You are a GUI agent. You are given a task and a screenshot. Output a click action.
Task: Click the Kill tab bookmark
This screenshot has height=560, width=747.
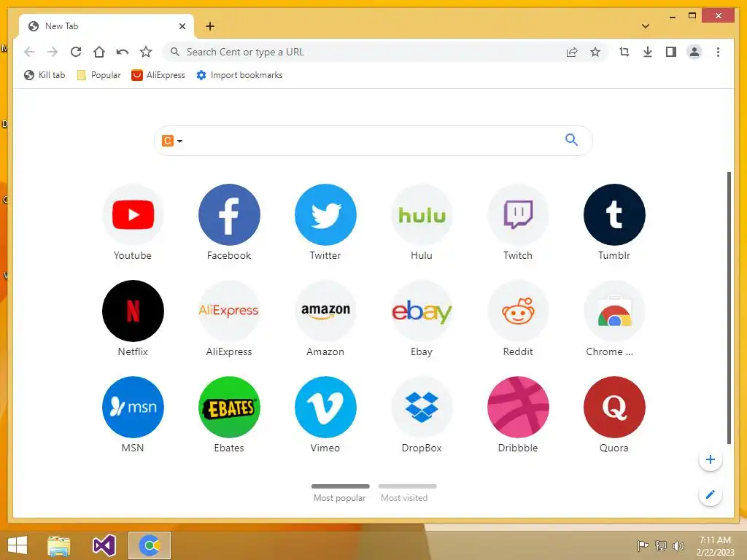44,75
